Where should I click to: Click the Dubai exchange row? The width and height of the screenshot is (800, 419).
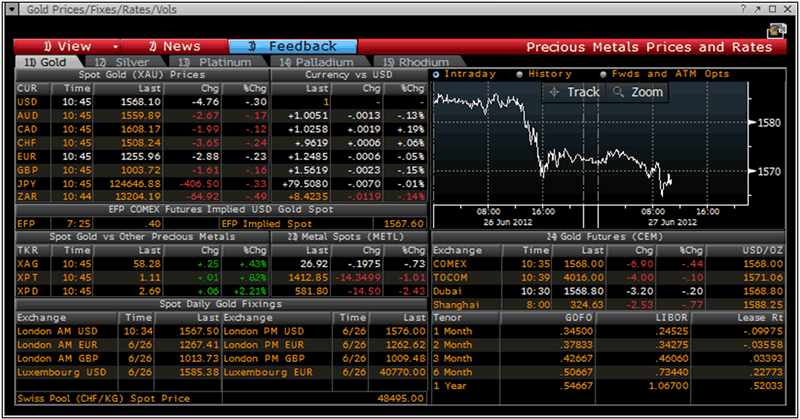pos(608,291)
